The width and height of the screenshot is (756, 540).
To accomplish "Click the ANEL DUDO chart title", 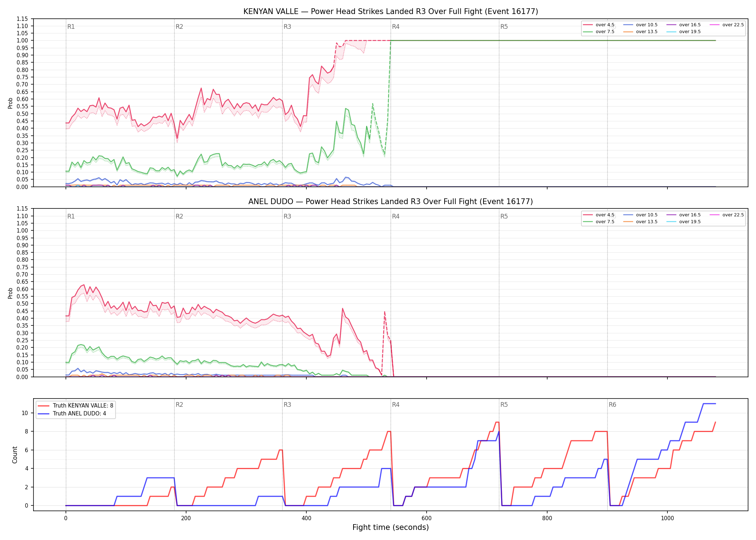I will point(391,202).
